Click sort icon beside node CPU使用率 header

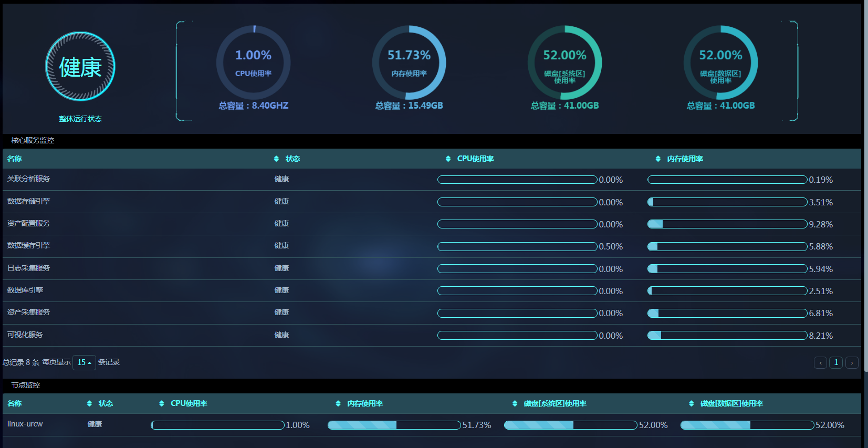point(161,403)
